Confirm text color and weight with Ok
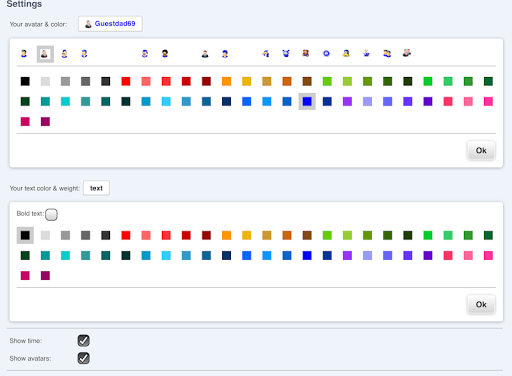This screenshot has width=512, height=376. point(481,305)
